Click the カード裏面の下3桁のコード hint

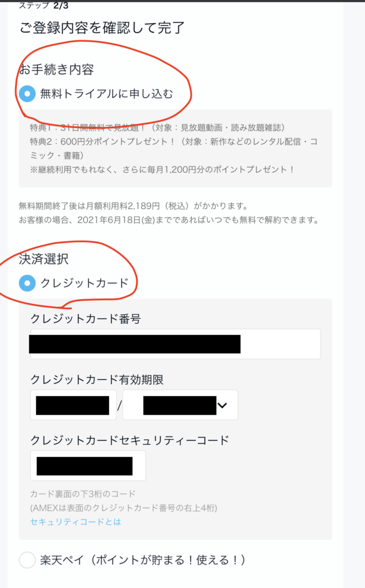click(x=83, y=494)
